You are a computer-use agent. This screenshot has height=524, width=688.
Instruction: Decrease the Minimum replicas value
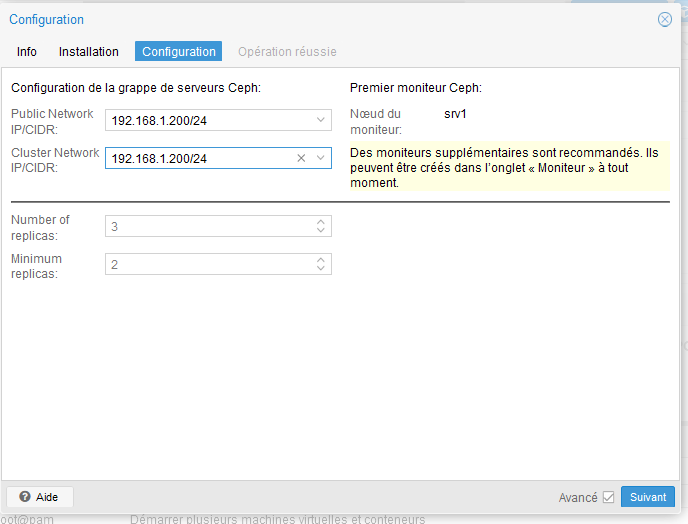click(x=321, y=269)
